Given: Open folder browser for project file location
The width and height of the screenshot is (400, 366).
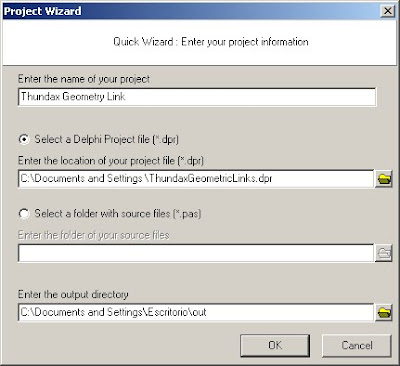Looking at the screenshot, I should click(x=384, y=179).
